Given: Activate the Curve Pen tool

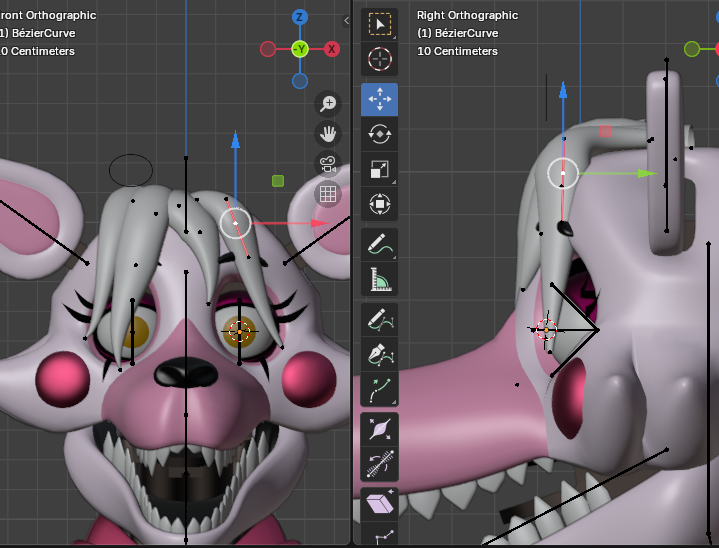Looking at the screenshot, I should point(380,354).
